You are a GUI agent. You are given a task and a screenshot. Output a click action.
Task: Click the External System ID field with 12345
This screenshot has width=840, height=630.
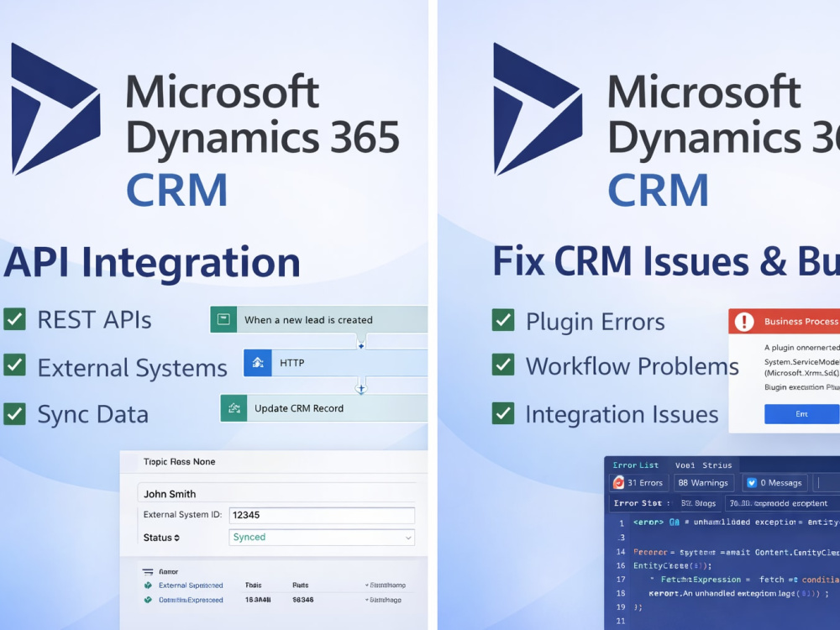(322, 516)
